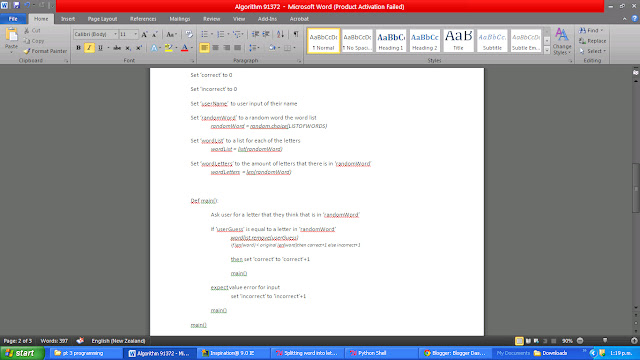Activate the Format Painter
This screenshot has height=360, width=640.
click(x=45, y=51)
